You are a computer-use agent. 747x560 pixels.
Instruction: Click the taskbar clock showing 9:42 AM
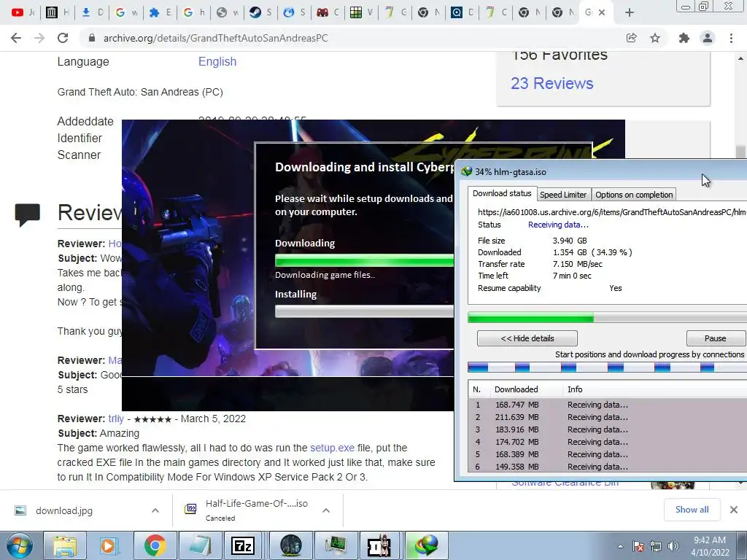click(710, 546)
